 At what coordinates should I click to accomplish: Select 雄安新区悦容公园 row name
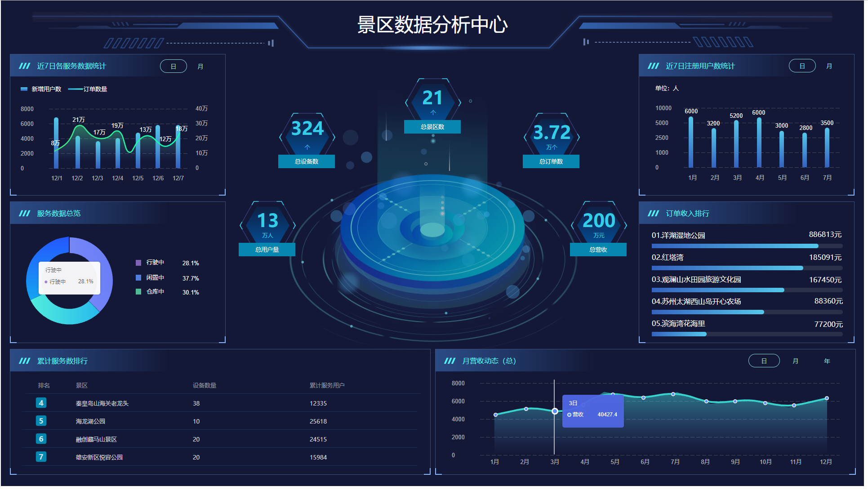pyautogui.click(x=99, y=458)
